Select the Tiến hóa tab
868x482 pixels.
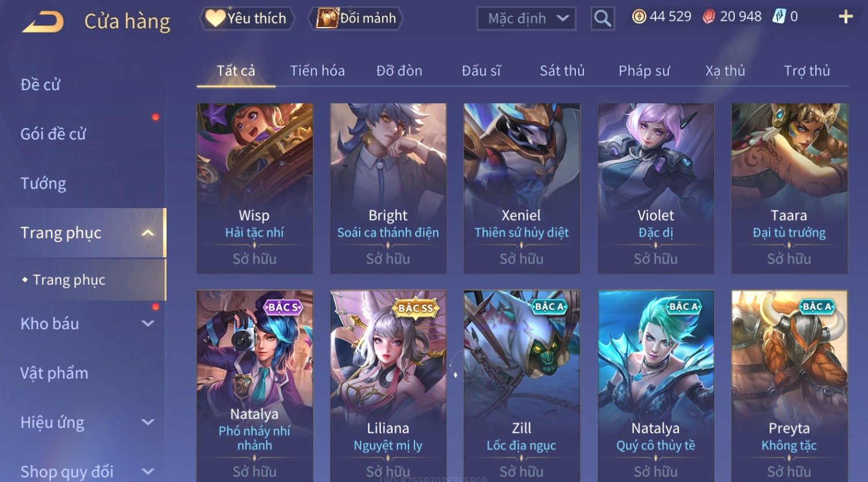click(x=318, y=71)
